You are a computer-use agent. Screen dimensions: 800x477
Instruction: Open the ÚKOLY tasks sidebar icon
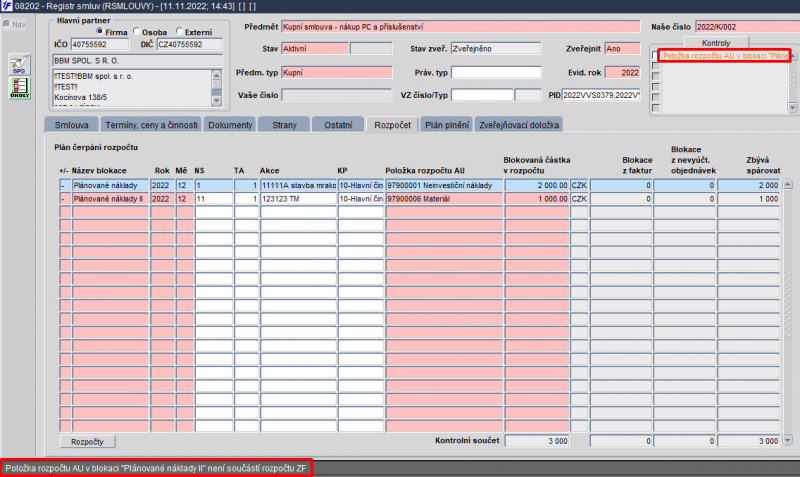coord(19,88)
